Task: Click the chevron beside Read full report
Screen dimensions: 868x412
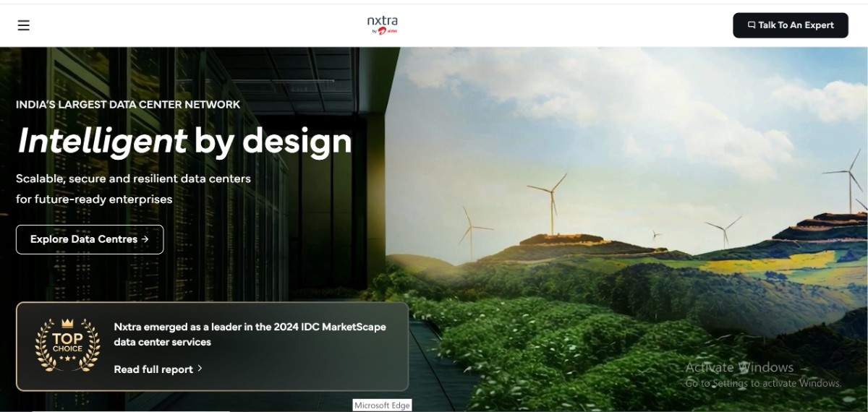Action: click(200, 369)
